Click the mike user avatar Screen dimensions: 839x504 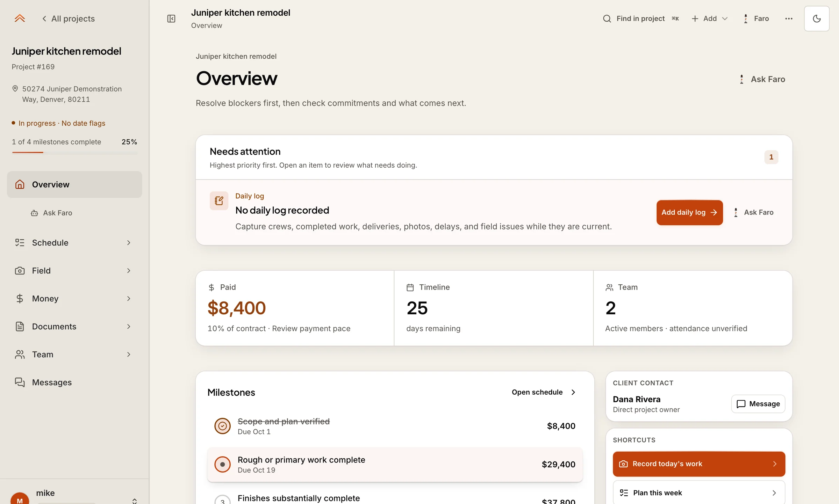point(20,499)
